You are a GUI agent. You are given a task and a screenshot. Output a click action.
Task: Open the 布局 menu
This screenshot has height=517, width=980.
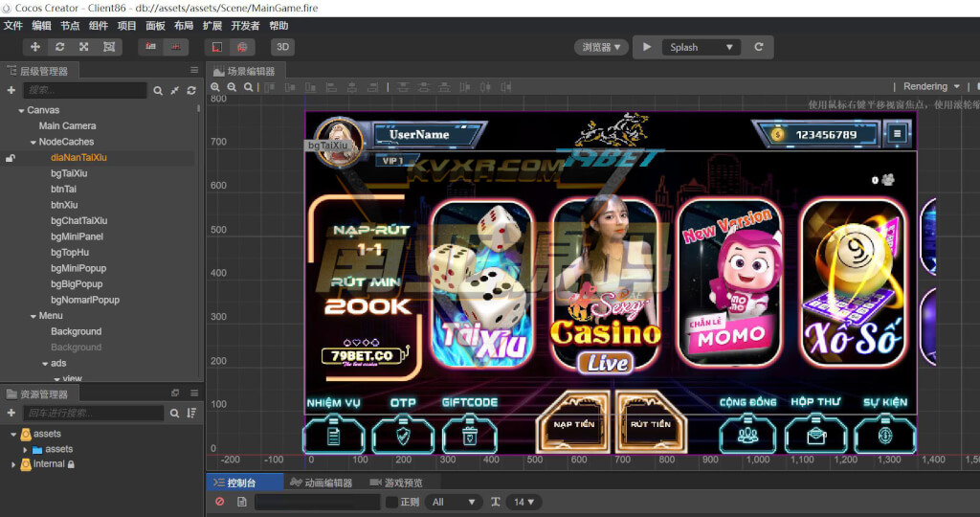pyautogui.click(x=184, y=26)
